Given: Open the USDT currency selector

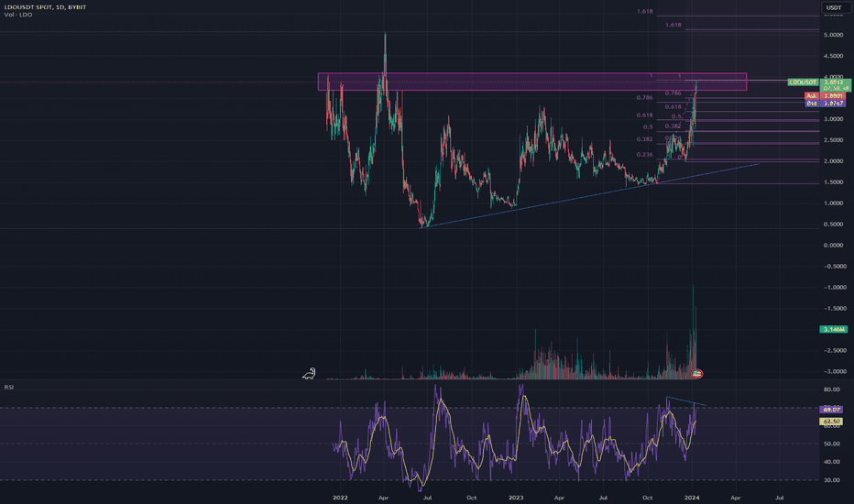Looking at the screenshot, I should tap(834, 7).
